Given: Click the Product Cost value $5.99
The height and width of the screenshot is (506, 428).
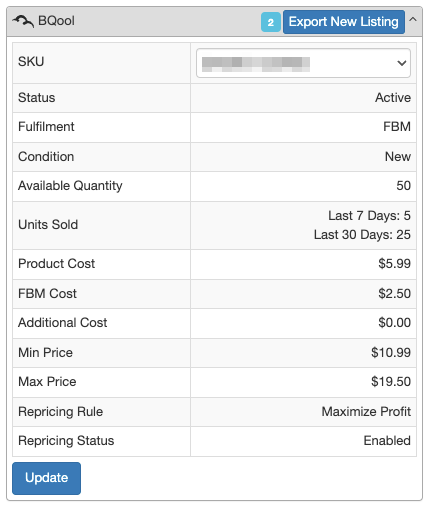Looking at the screenshot, I should [x=394, y=264].
